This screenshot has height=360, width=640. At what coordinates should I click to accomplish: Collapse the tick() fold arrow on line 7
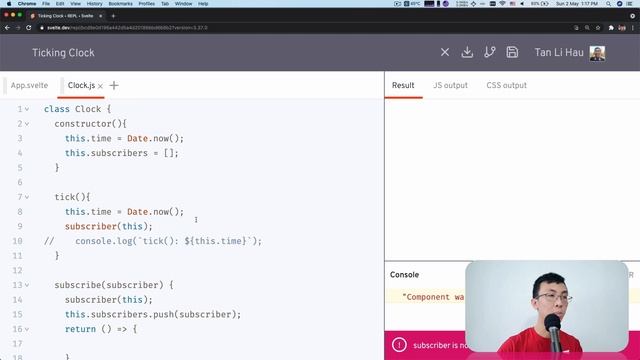[x=27, y=197]
